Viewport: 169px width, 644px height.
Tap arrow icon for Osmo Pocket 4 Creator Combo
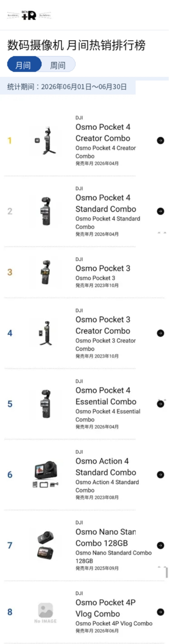[161, 141]
